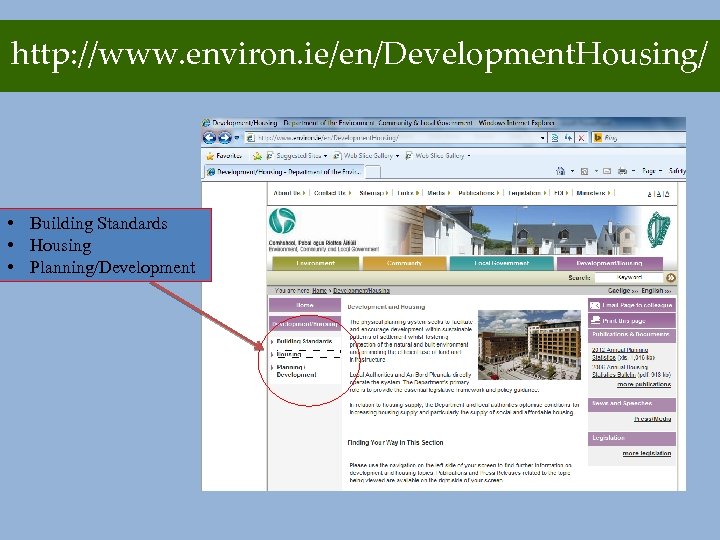Follow the more publications link
The image size is (720, 540).
pos(644,384)
